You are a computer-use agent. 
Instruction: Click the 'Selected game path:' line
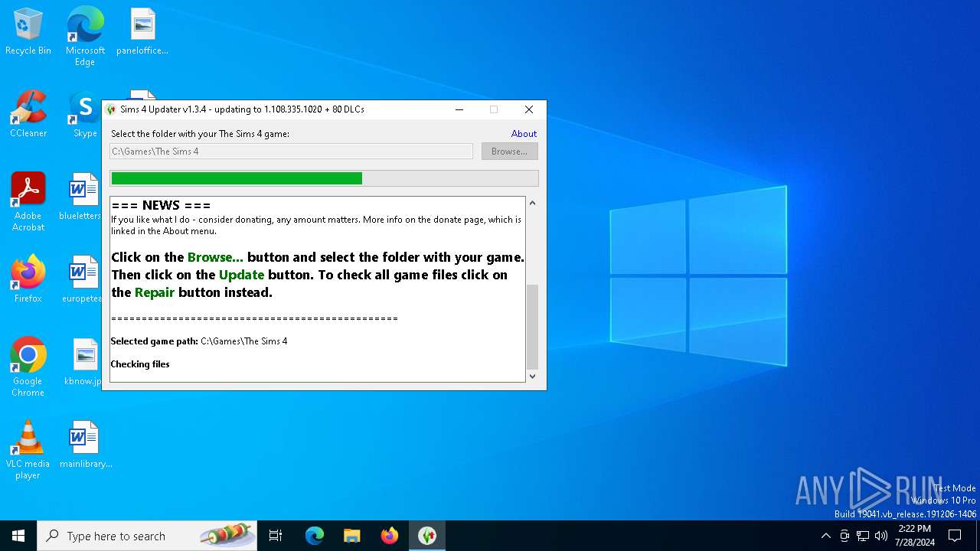tap(199, 341)
